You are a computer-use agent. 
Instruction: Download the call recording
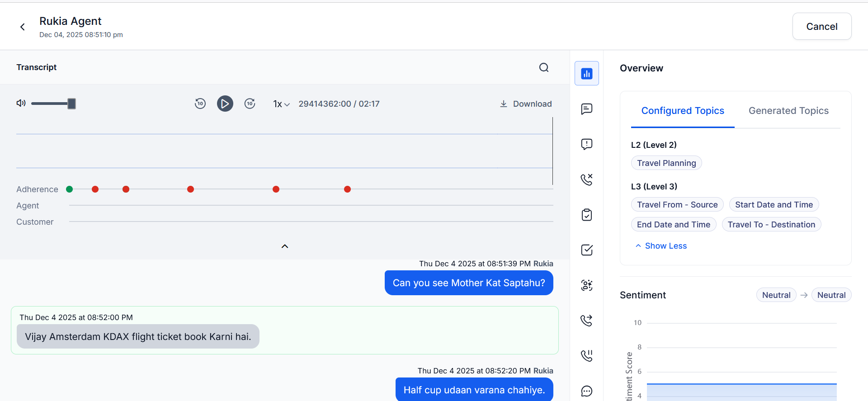tap(526, 104)
